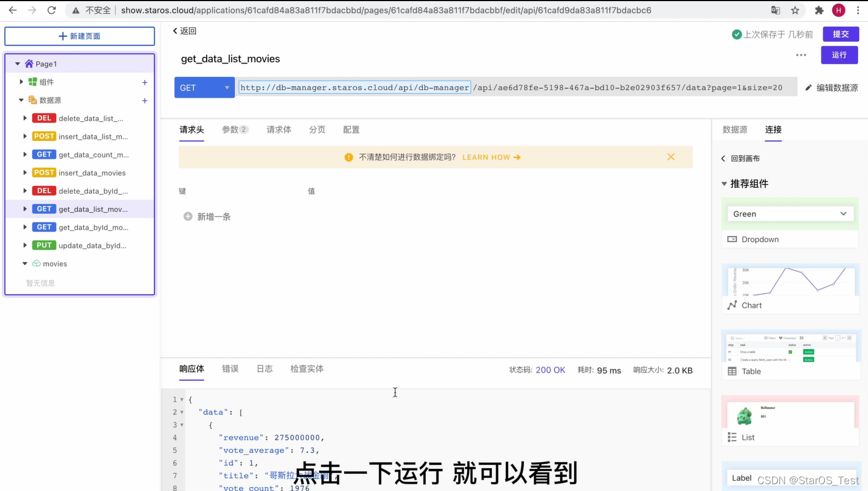Bookmark this page with the star icon
Viewport: 868px width, 491px height.
[795, 10]
